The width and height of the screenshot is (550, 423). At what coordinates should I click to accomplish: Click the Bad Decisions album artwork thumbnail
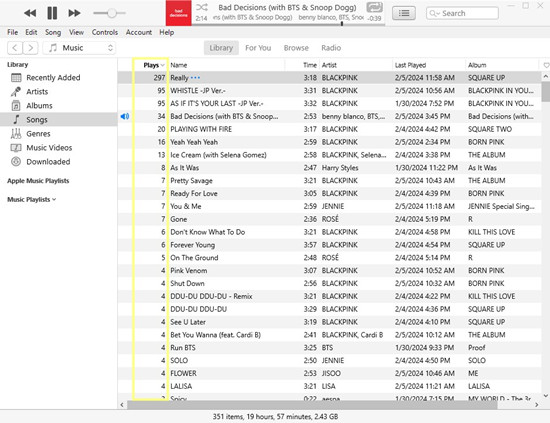(179, 13)
